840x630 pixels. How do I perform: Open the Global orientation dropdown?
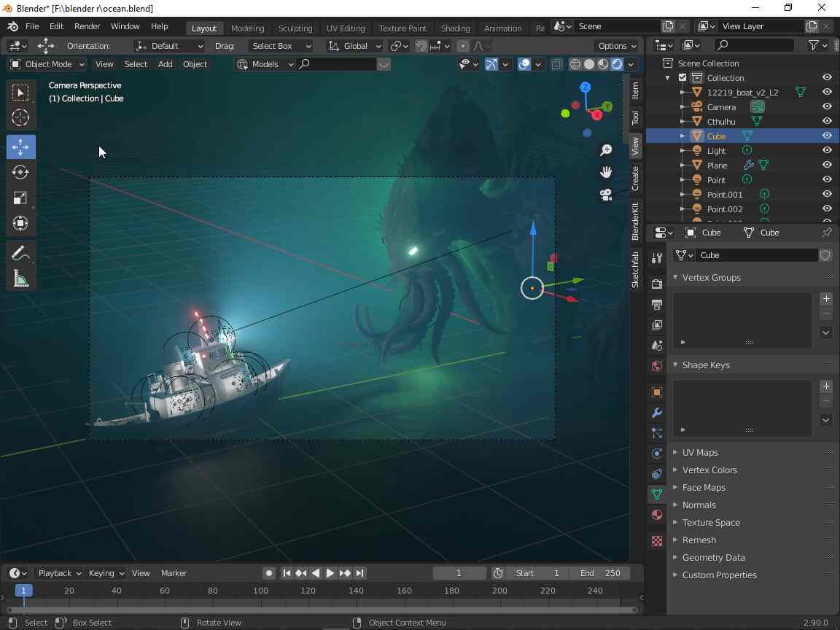click(x=355, y=46)
